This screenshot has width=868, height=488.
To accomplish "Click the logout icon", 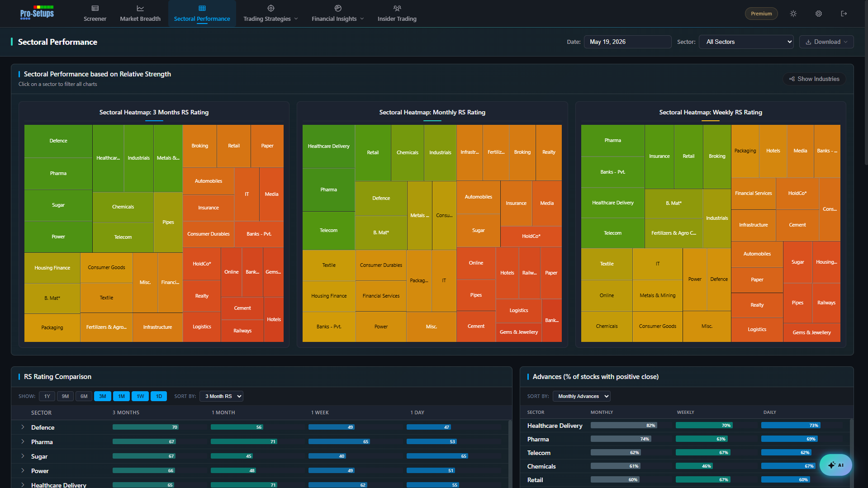I will click(844, 14).
